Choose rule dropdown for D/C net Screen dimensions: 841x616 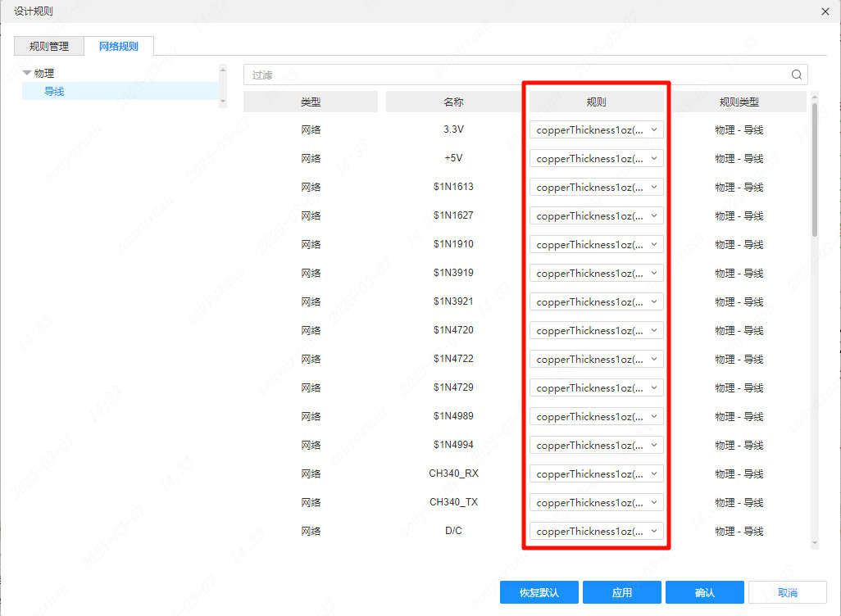click(x=596, y=531)
